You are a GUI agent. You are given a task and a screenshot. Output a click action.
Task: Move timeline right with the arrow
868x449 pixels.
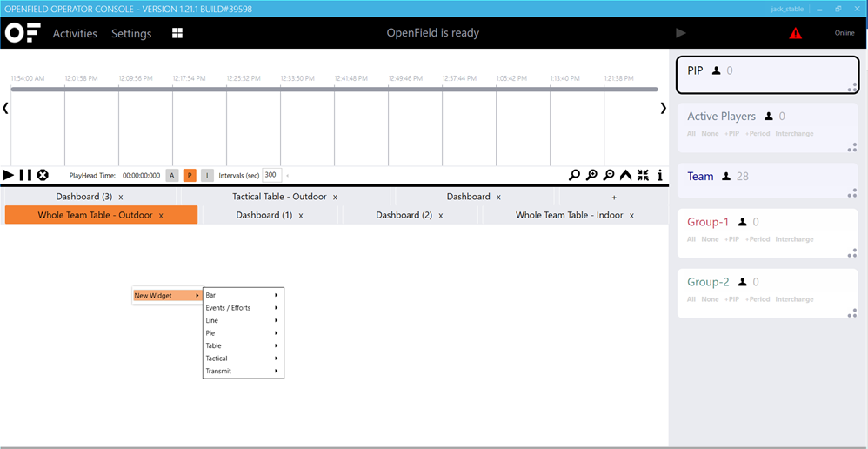coord(664,109)
